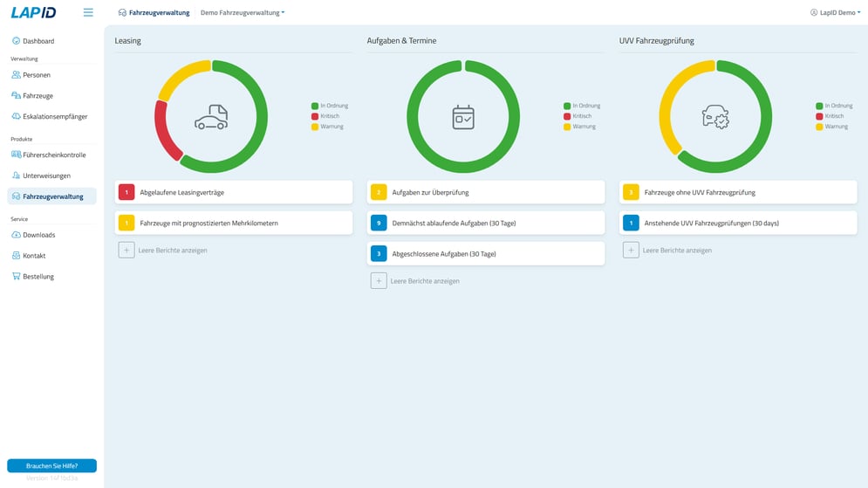Click the Personen people icon
The width and height of the screenshot is (868, 488).
pyautogui.click(x=16, y=74)
